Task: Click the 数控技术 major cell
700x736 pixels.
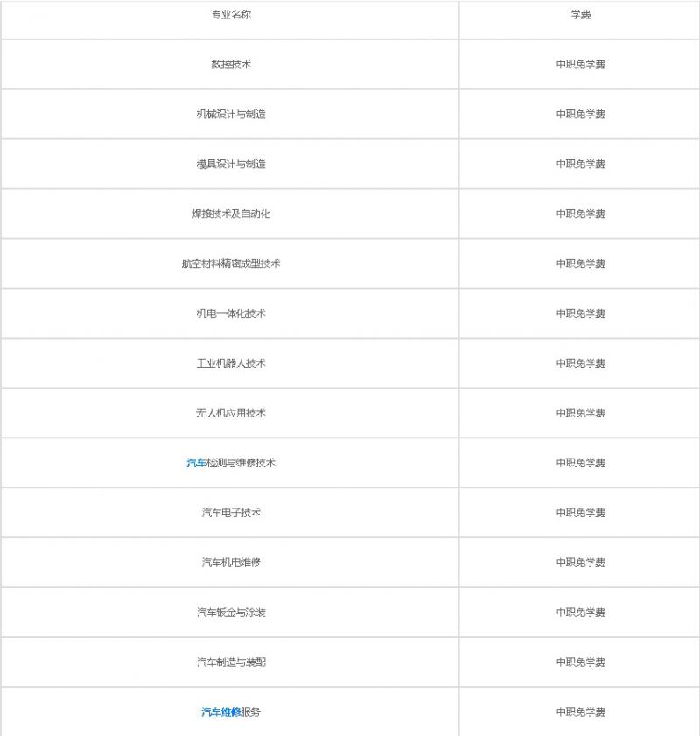Action: pyautogui.click(x=231, y=64)
